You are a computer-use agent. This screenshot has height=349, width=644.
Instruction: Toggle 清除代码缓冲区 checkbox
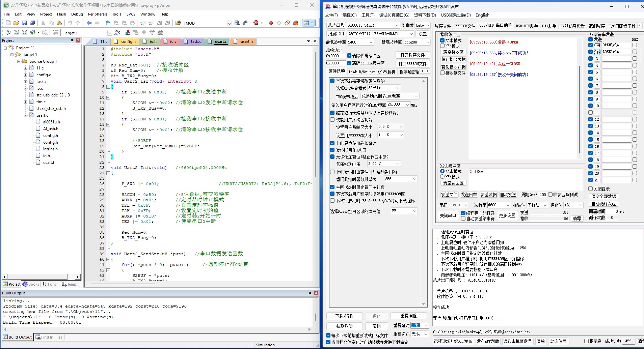click(349, 56)
